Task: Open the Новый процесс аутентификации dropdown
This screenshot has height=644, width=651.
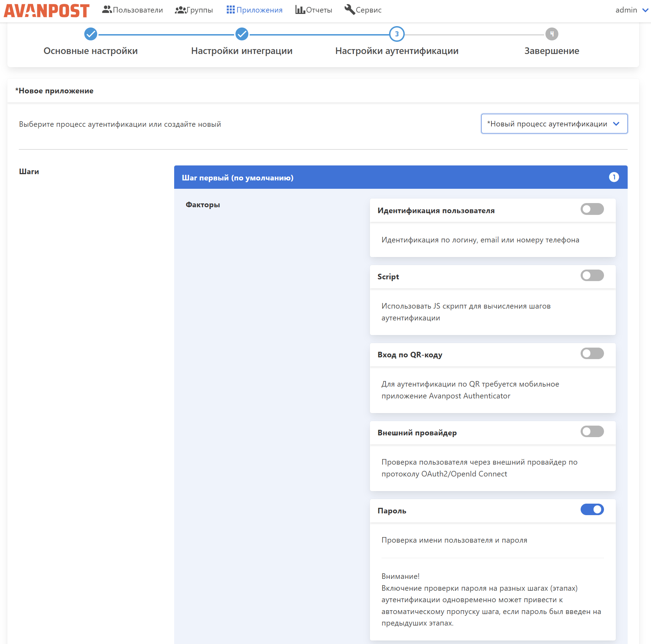Action: (554, 124)
